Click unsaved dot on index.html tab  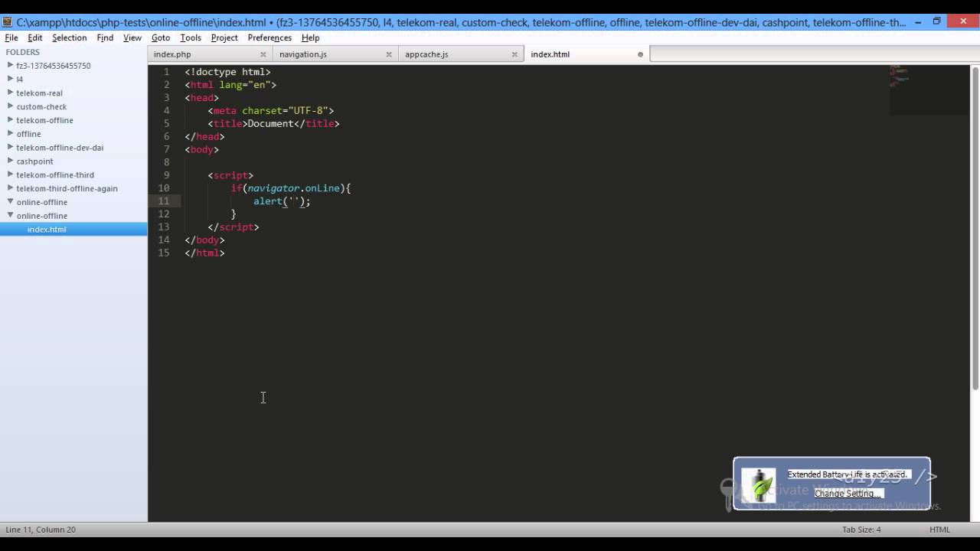point(641,54)
